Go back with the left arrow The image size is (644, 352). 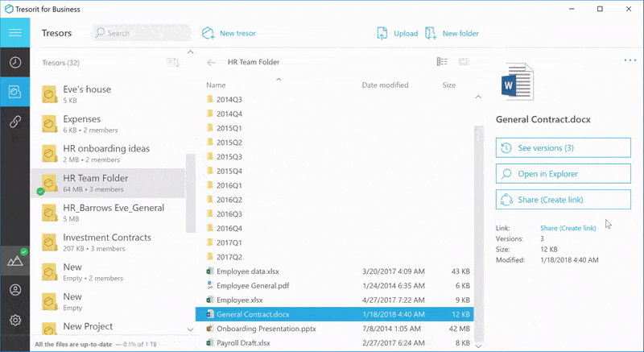coord(211,63)
